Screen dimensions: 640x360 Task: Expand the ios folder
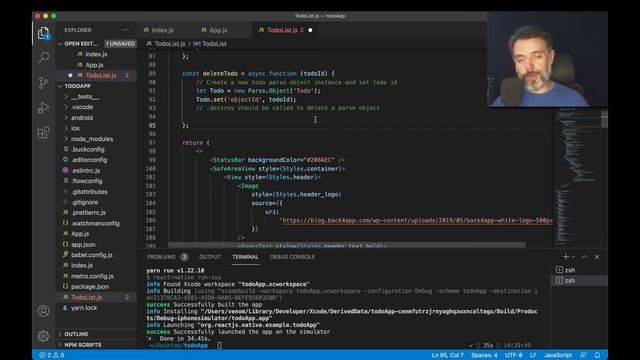click(x=75, y=128)
